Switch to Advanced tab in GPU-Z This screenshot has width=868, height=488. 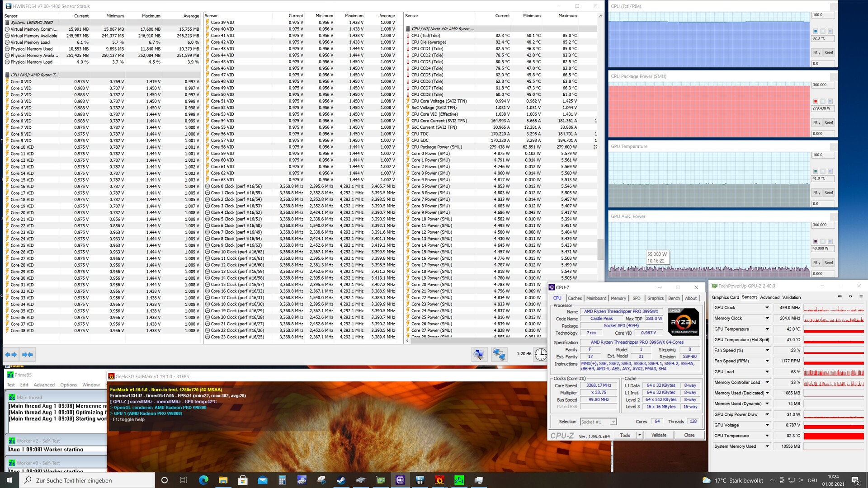click(x=769, y=297)
